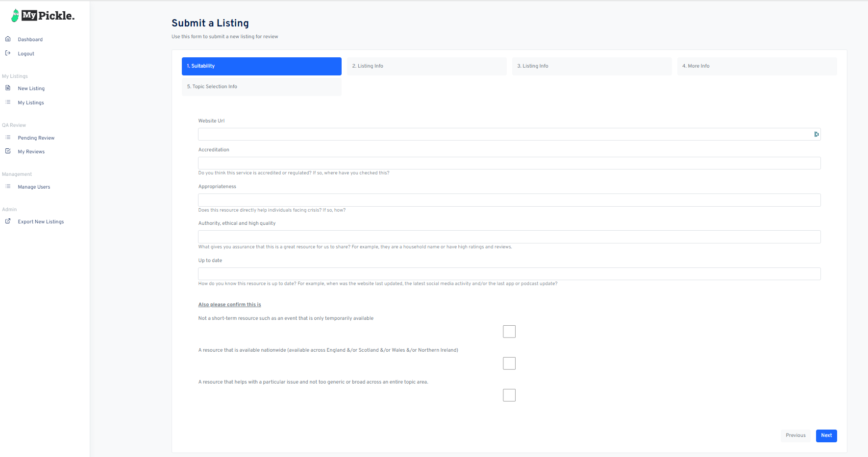
Task: Click the My Reviews check icon
Action: (8, 151)
